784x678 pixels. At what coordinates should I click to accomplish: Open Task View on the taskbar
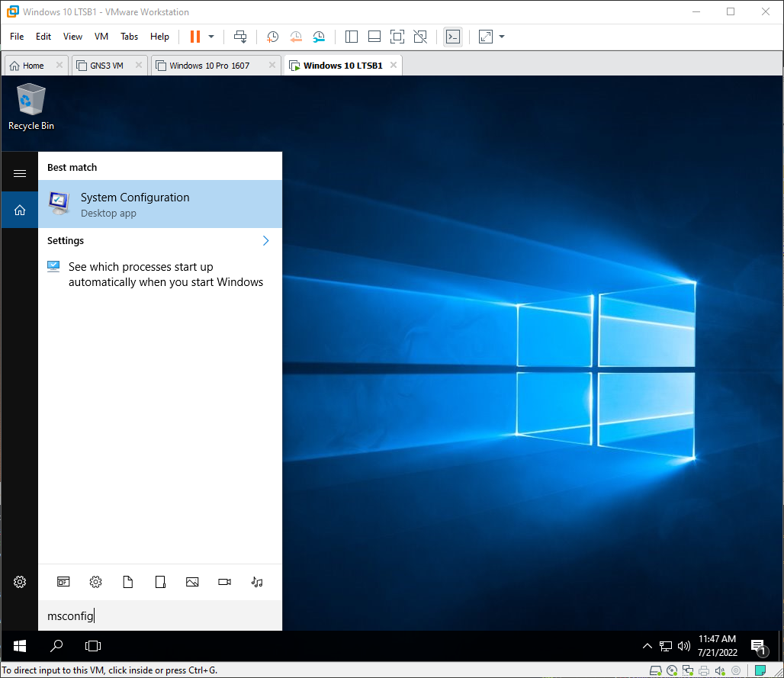(93, 646)
